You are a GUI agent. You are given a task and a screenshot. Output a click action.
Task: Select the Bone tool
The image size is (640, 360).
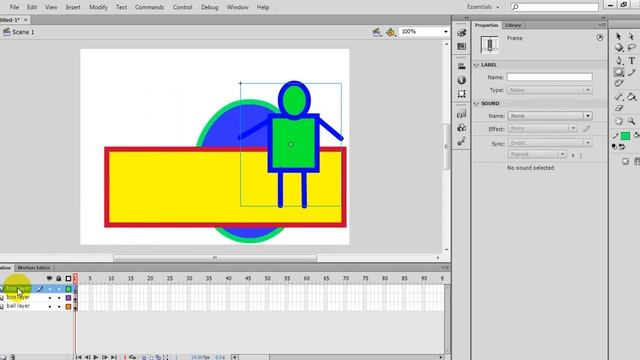pos(619,97)
